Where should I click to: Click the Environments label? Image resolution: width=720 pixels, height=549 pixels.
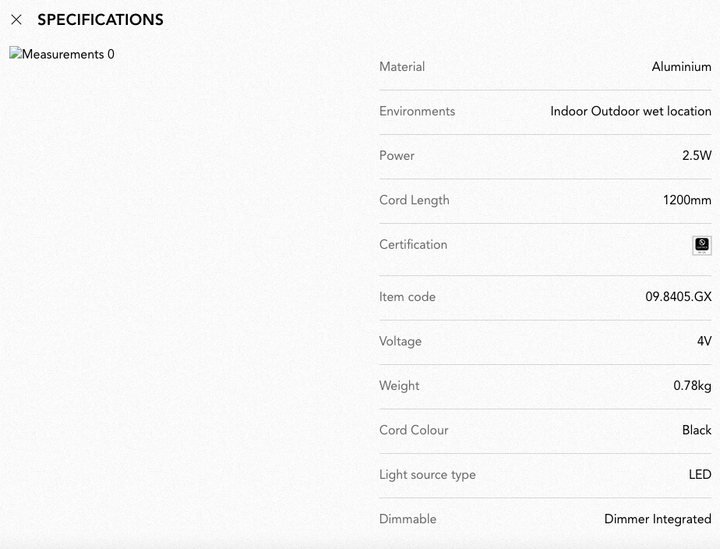click(x=417, y=111)
